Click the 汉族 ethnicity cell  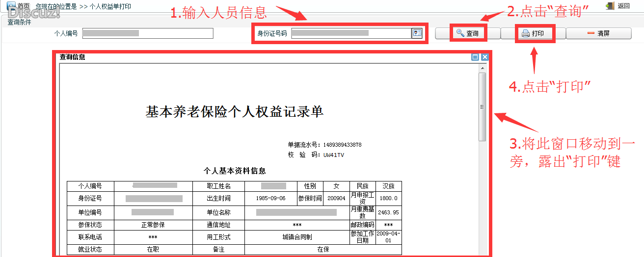click(388, 186)
